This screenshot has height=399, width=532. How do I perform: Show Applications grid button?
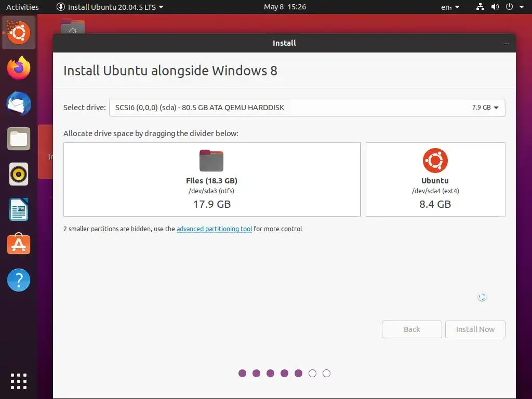[19, 381]
